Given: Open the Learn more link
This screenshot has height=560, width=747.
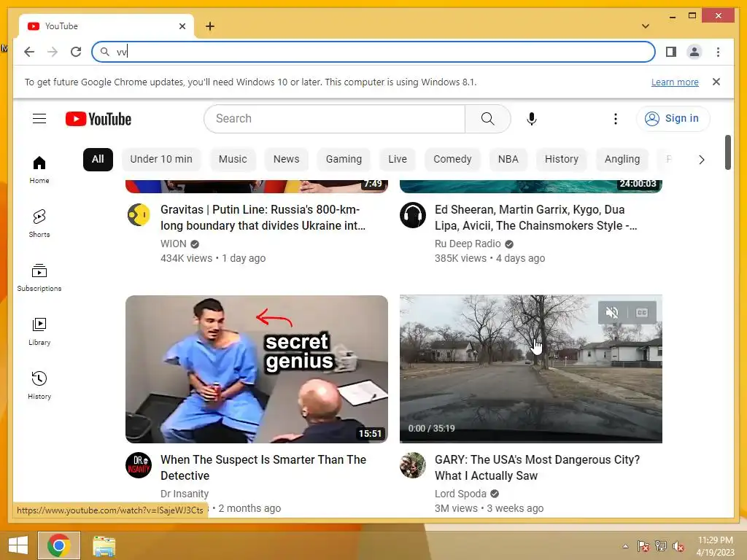Looking at the screenshot, I should [675, 82].
